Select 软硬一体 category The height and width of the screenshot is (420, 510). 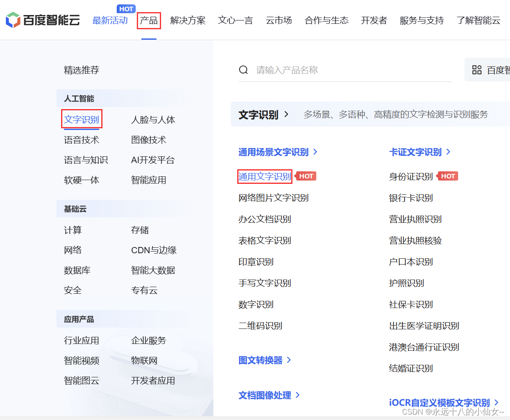pyautogui.click(x=82, y=180)
